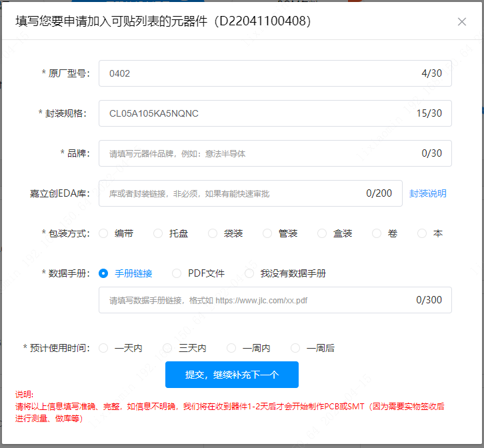The width and height of the screenshot is (484, 448).
Task: Click the 原厂型号 input field
Action: (x=260, y=73)
